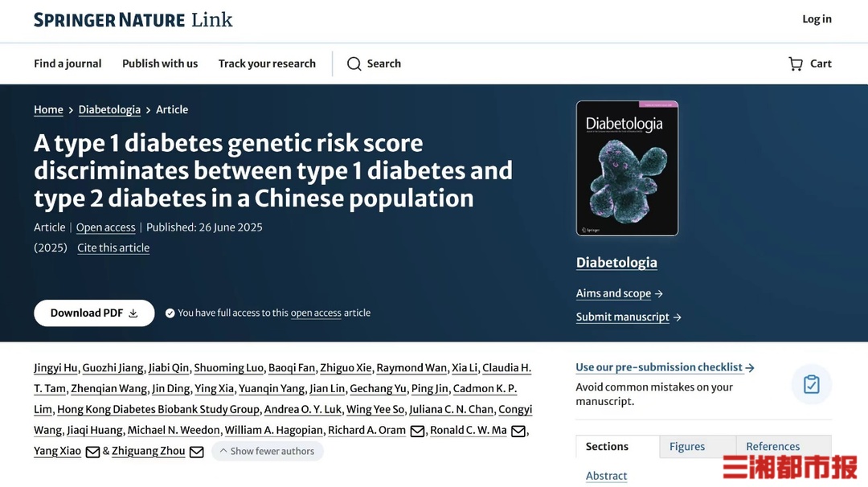Download the article PDF

point(94,313)
